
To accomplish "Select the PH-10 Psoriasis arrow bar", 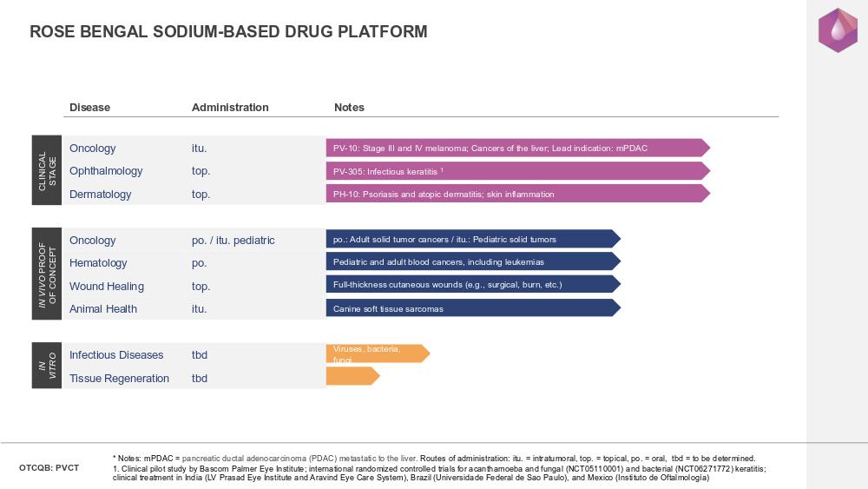I will click(516, 195).
